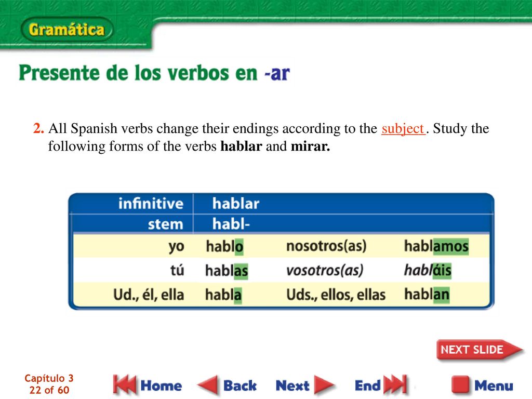The height and width of the screenshot is (399, 532).
Task: Click the red Next arrow icon
Action: coord(324,385)
